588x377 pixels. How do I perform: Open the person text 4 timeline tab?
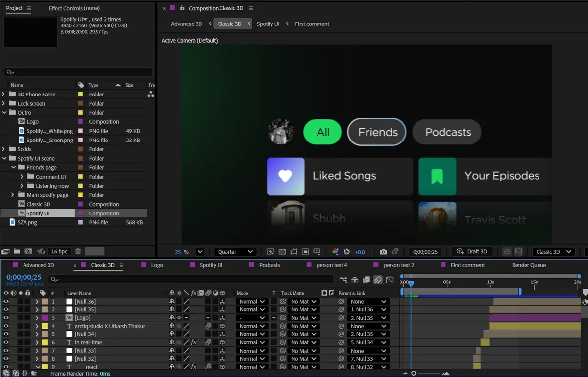click(332, 265)
